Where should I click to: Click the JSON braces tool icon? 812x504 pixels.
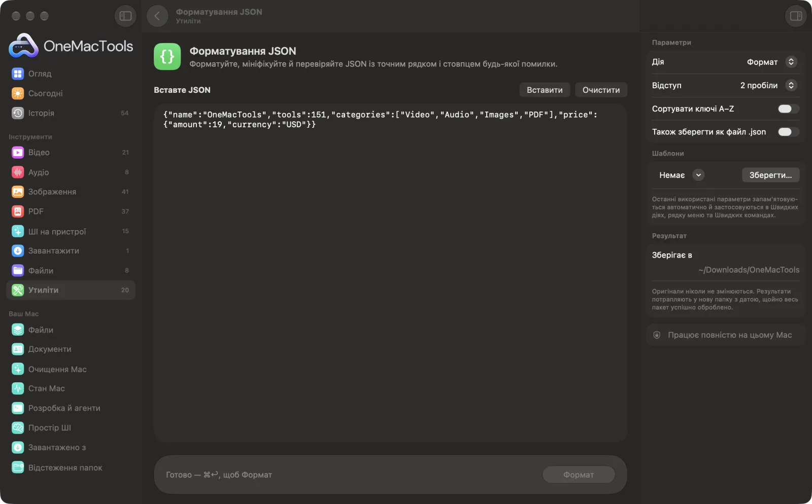pos(167,56)
